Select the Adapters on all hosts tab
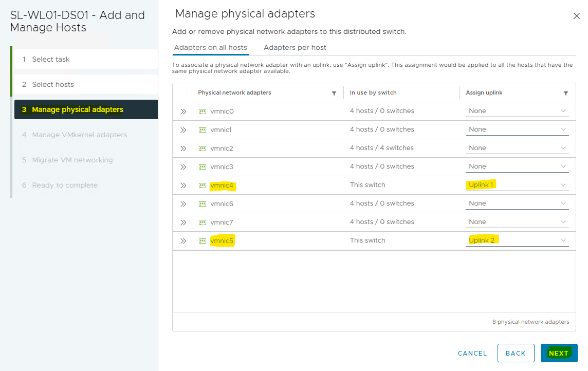Viewport: 588px width, 371px height. click(x=211, y=47)
